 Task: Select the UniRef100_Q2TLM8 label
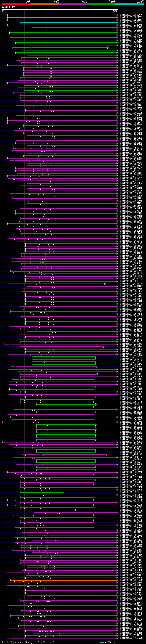[131, 48]
